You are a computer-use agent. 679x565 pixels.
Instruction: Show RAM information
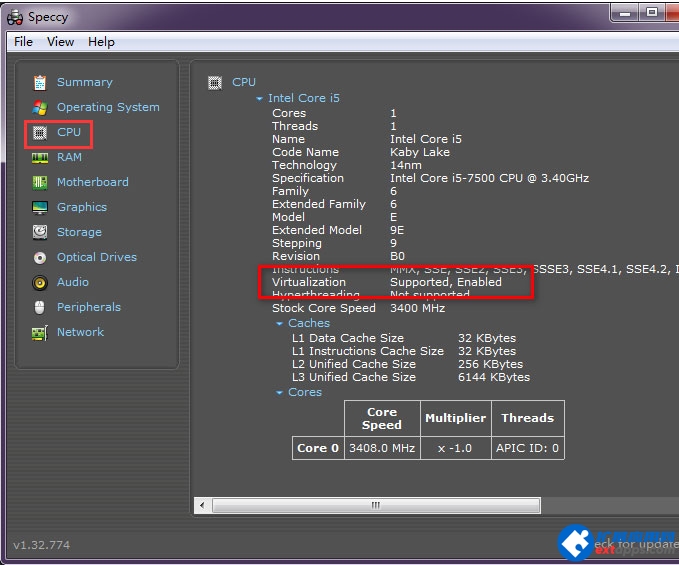click(69, 157)
